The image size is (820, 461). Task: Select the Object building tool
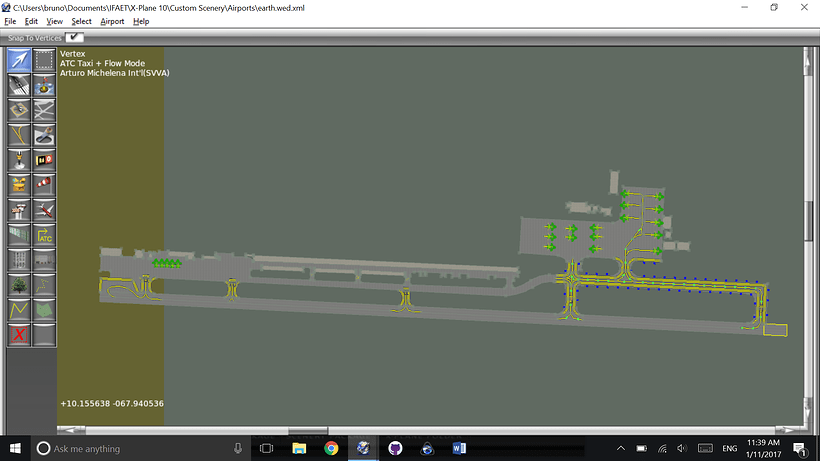[x=44, y=260]
